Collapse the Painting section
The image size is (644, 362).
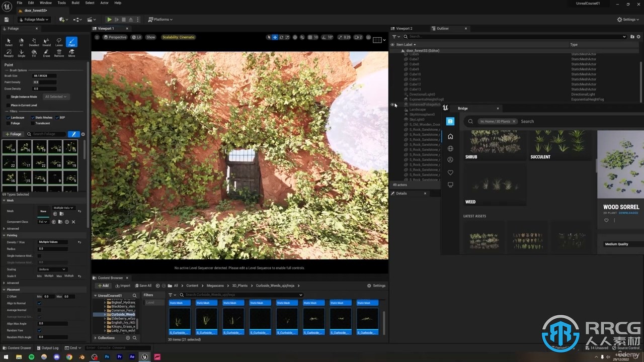(x=4, y=235)
